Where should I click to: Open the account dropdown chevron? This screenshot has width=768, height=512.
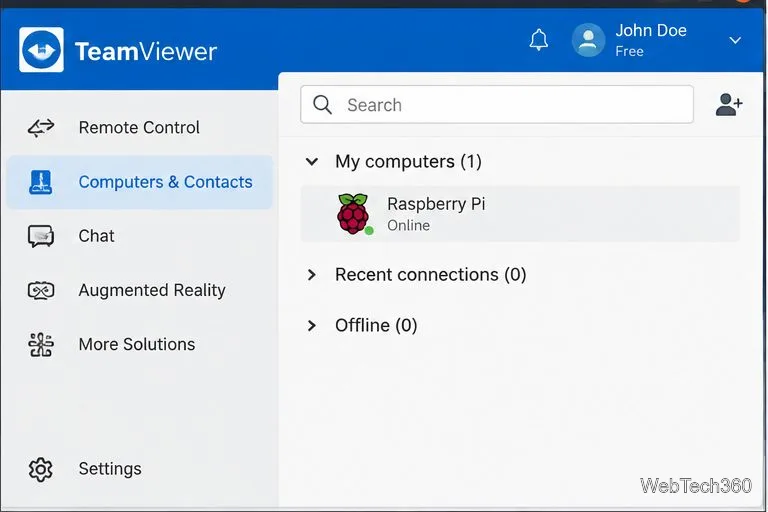[735, 40]
